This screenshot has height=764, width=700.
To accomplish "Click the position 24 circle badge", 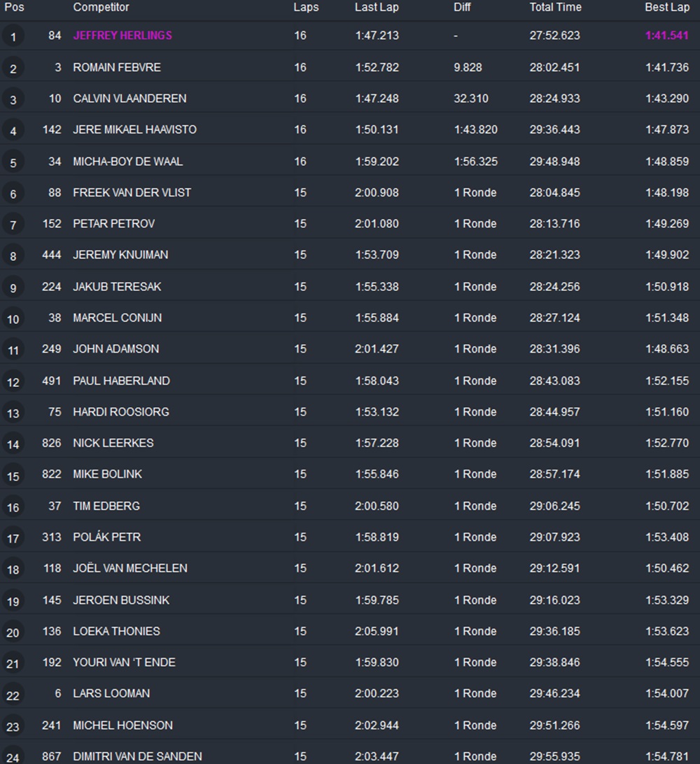I will [x=13, y=756].
